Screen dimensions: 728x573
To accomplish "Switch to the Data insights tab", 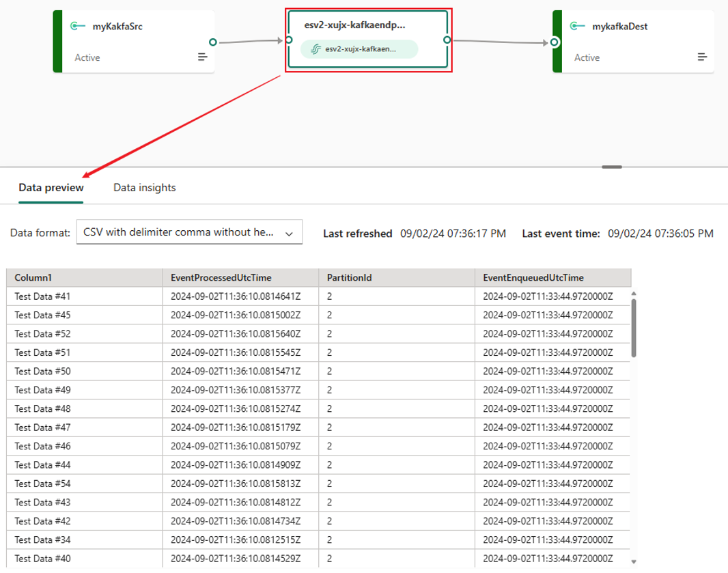I will (144, 187).
